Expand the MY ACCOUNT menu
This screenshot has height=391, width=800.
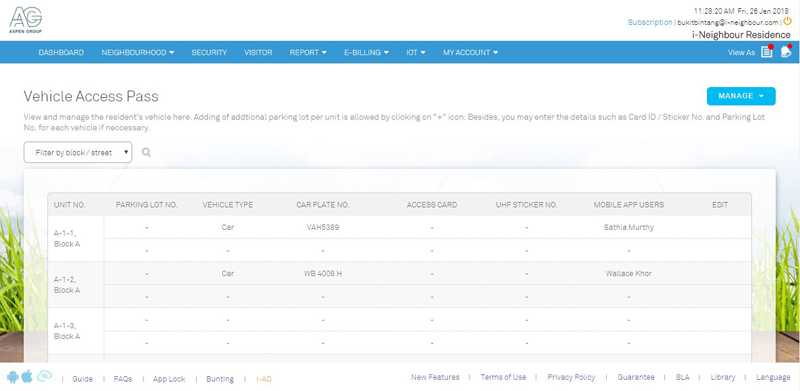click(470, 53)
